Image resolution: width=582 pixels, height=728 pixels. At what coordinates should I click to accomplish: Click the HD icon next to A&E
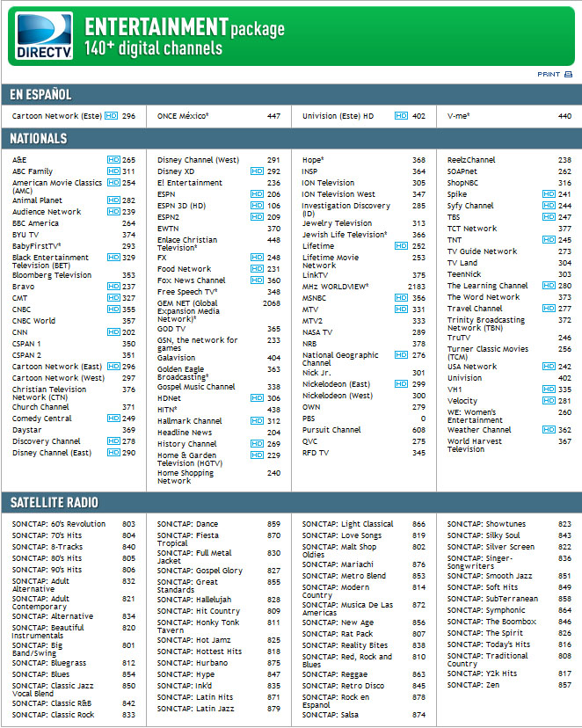[113, 160]
